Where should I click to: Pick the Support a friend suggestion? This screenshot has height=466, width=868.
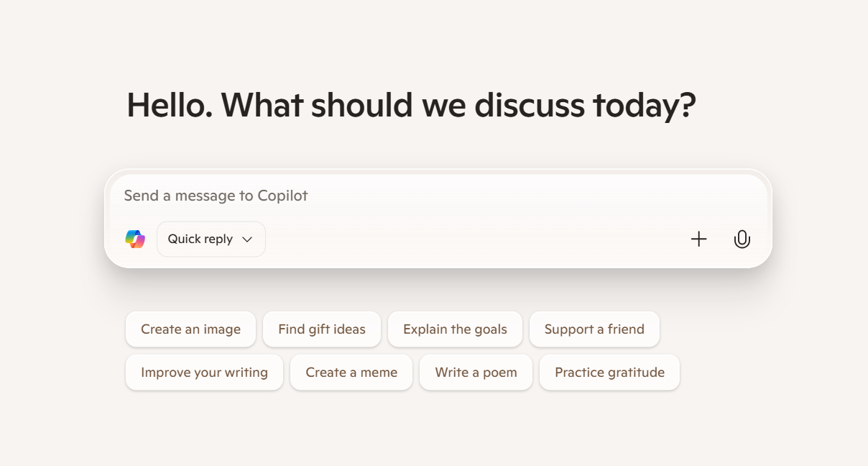click(x=594, y=329)
